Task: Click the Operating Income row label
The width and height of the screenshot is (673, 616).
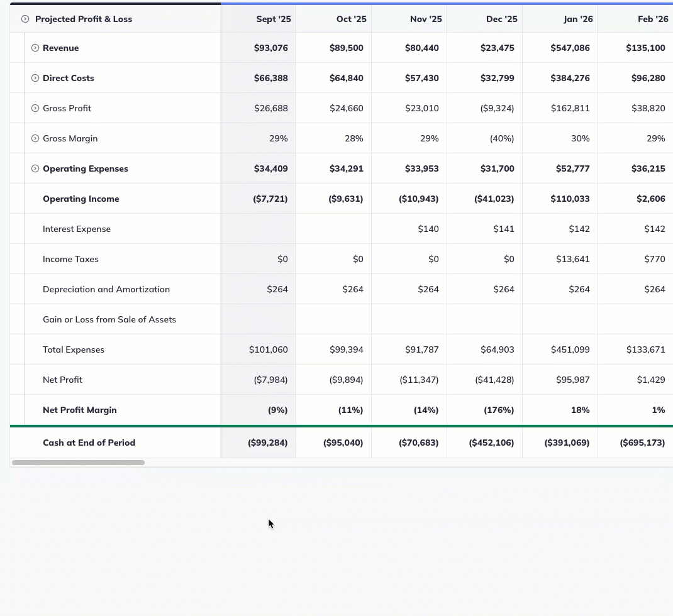Action: [81, 199]
